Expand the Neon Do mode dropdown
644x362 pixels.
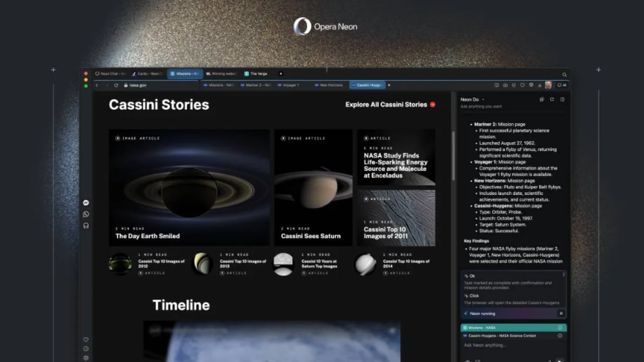[x=483, y=99]
